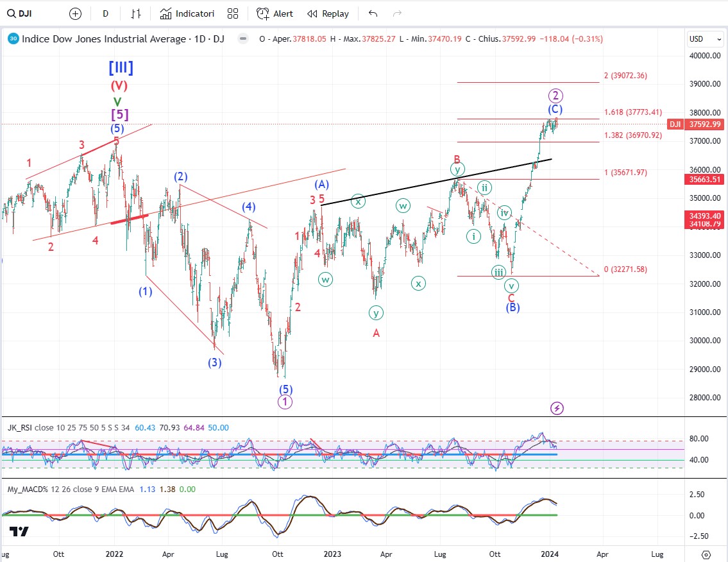Select the green circled iii wave label
Image resolution: width=728 pixels, height=562 pixels.
(498, 272)
